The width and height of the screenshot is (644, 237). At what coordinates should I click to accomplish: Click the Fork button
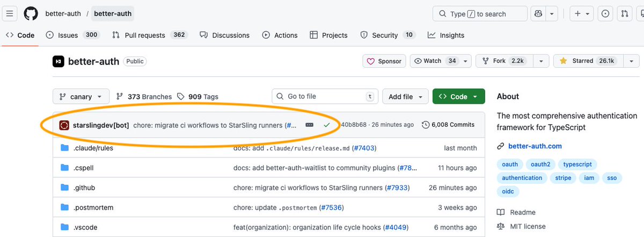coord(505,61)
